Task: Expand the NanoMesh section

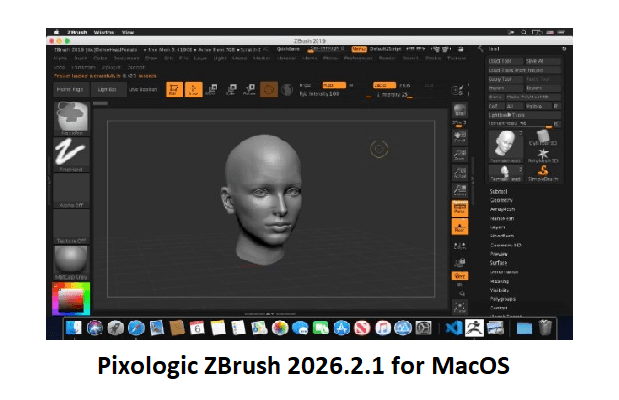Action: [502, 218]
